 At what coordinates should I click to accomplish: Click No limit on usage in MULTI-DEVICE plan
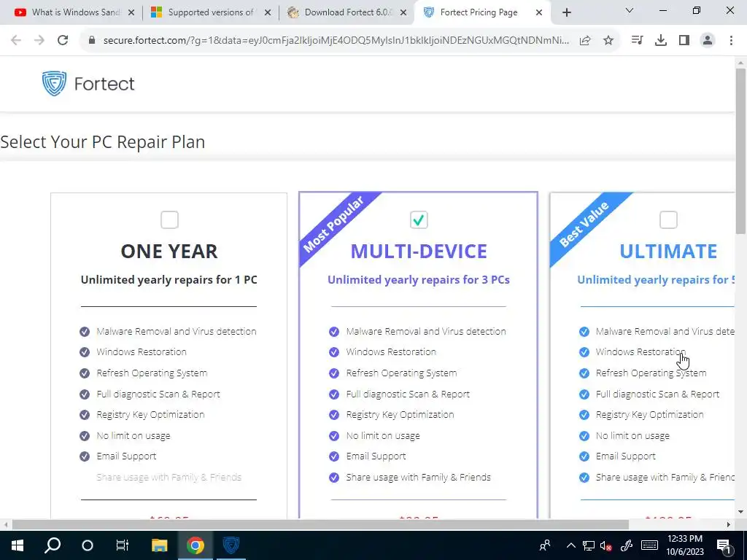point(383,436)
